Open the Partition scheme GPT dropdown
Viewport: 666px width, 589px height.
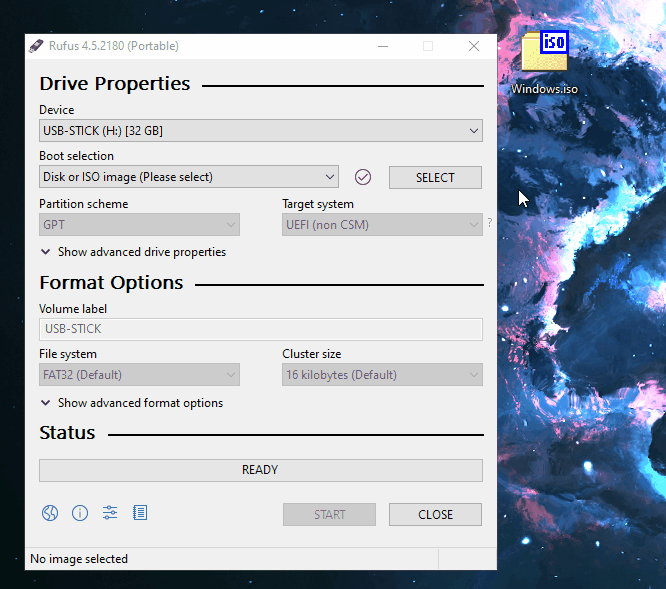139,225
